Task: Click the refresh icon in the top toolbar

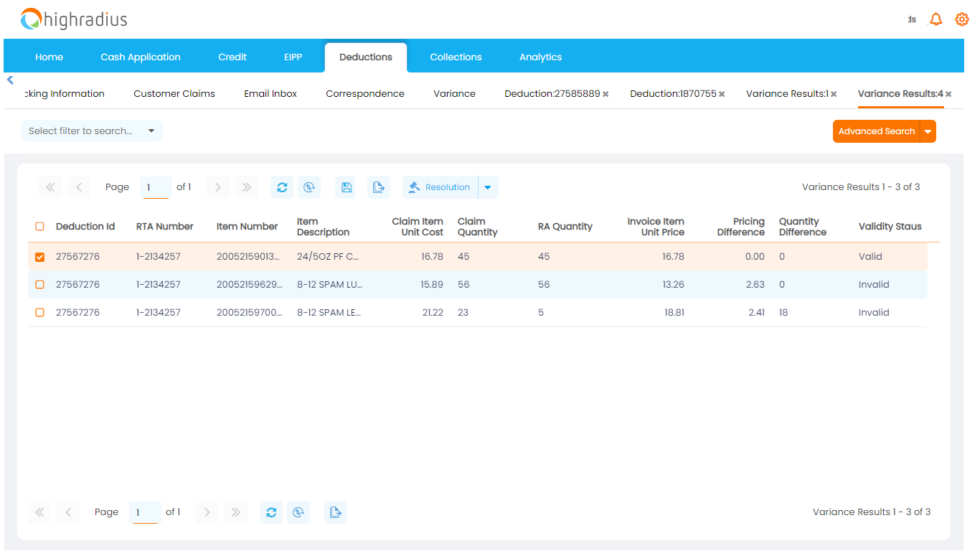Action: (282, 187)
